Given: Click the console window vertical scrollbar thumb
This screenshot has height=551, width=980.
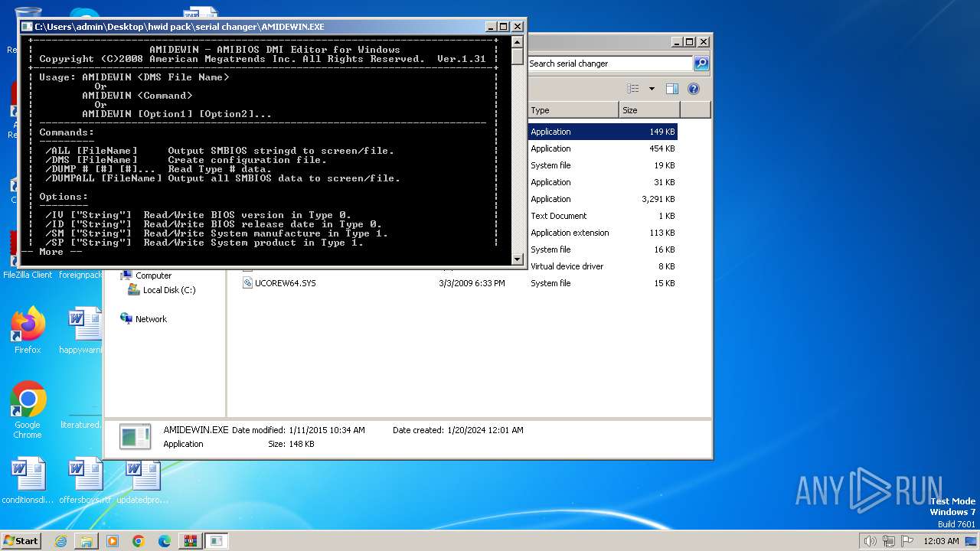Looking at the screenshot, I should click(518, 58).
